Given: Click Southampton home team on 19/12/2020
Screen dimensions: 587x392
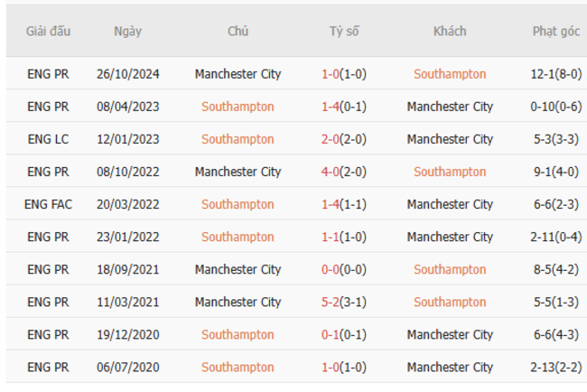Looking at the screenshot, I should click(238, 334).
